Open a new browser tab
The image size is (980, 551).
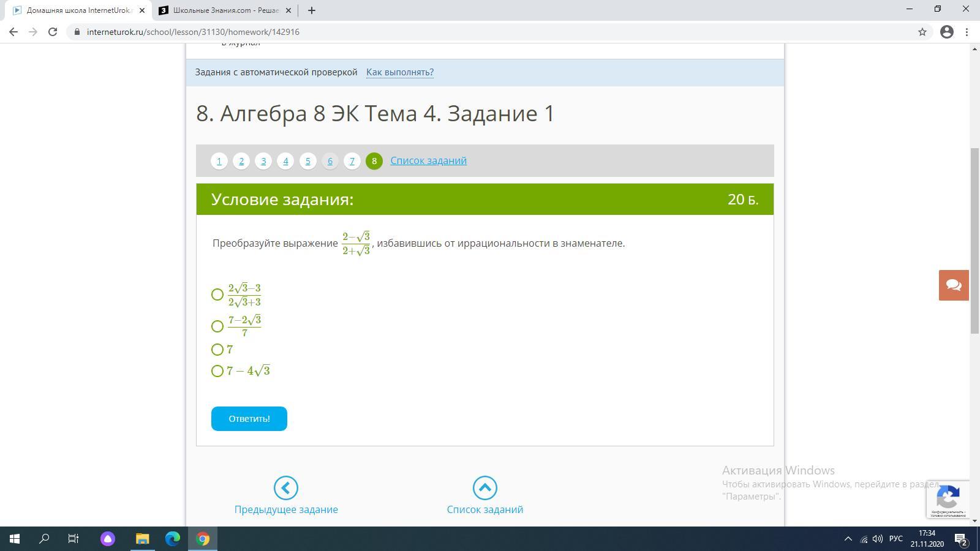(x=311, y=10)
